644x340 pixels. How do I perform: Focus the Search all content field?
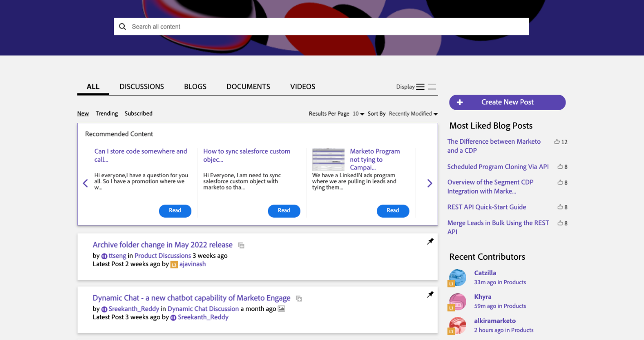pos(321,27)
